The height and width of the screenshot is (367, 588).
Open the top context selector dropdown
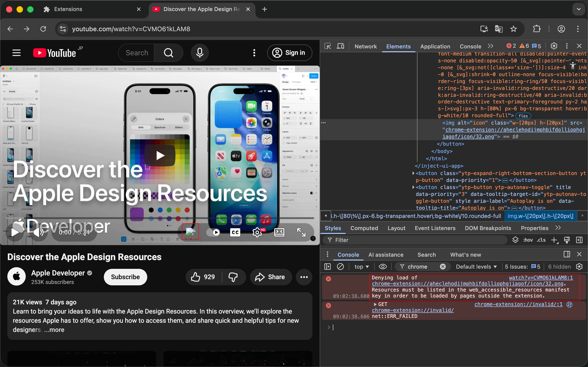[361, 267]
